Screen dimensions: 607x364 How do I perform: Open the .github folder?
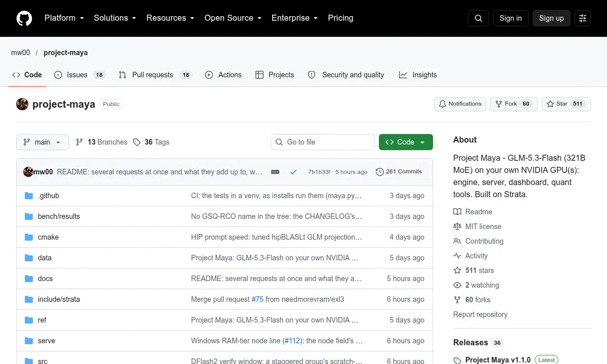pos(49,196)
